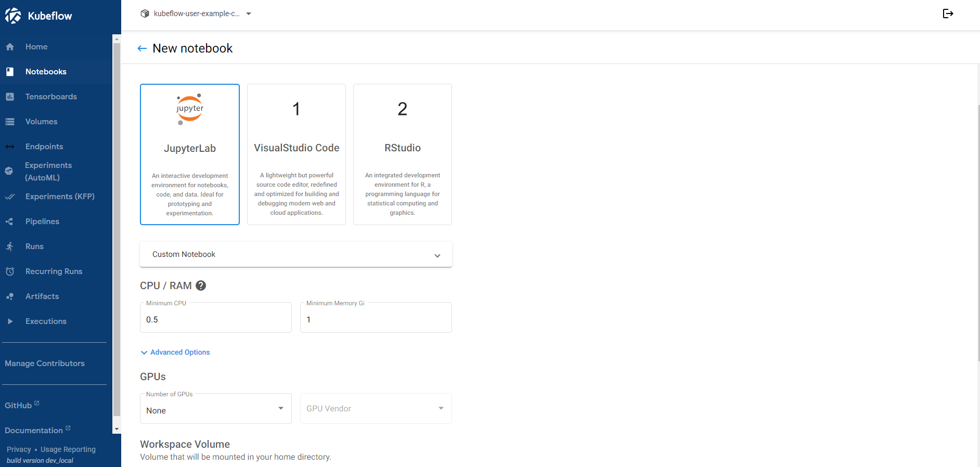Click the Documentation external link icon

(x=68, y=428)
